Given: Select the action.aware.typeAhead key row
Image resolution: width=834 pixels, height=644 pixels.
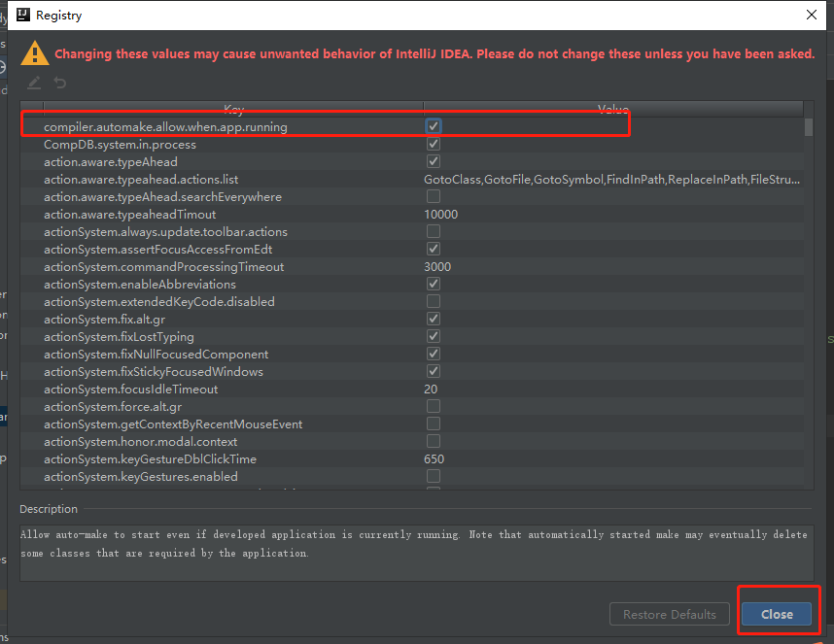Looking at the screenshot, I should point(111,162).
